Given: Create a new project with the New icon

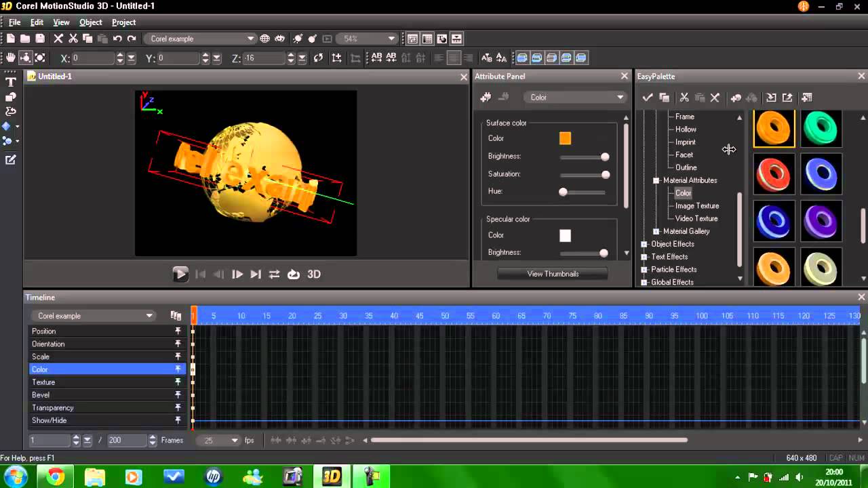Looking at the screenshot, I should (x=11, y=39).
